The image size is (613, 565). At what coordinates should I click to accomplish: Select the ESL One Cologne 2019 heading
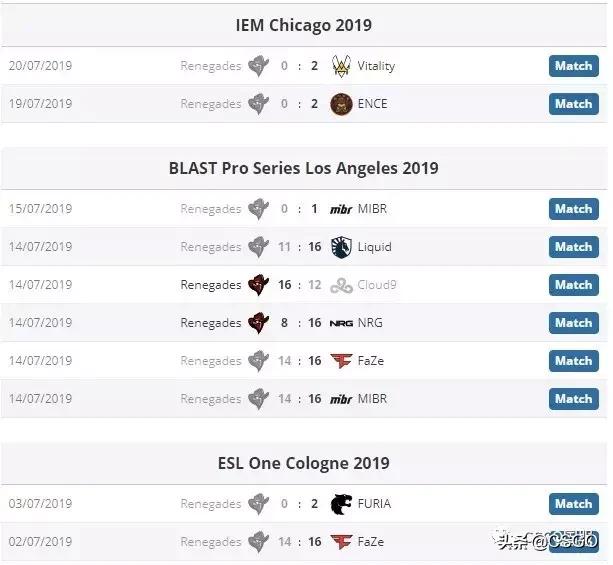point(304,463)
